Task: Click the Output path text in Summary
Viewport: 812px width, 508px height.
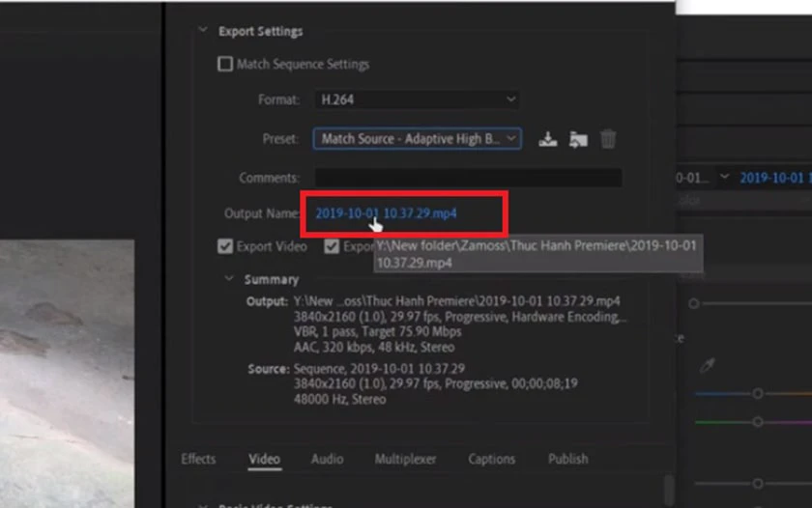Action: (456, 301)
